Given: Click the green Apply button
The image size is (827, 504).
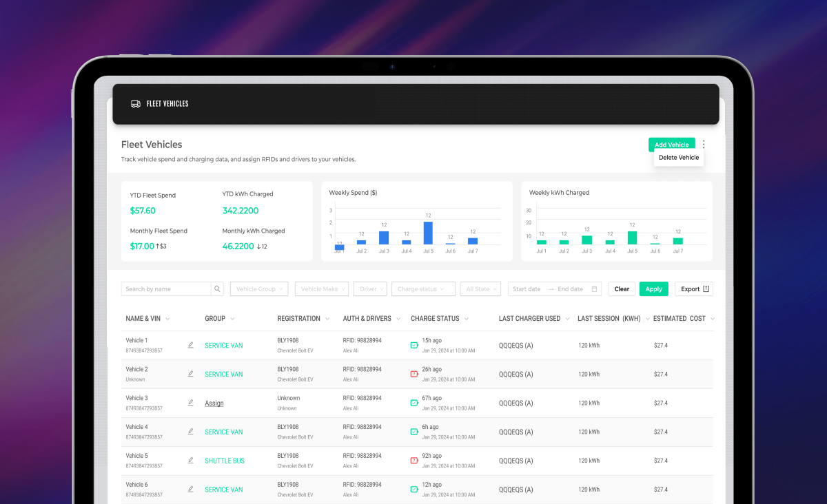Looking at the screenshot, I should tap(654, 289).
